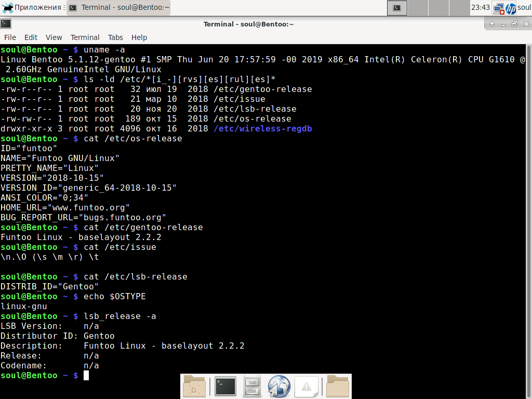Open the View menu

[54, 37]
